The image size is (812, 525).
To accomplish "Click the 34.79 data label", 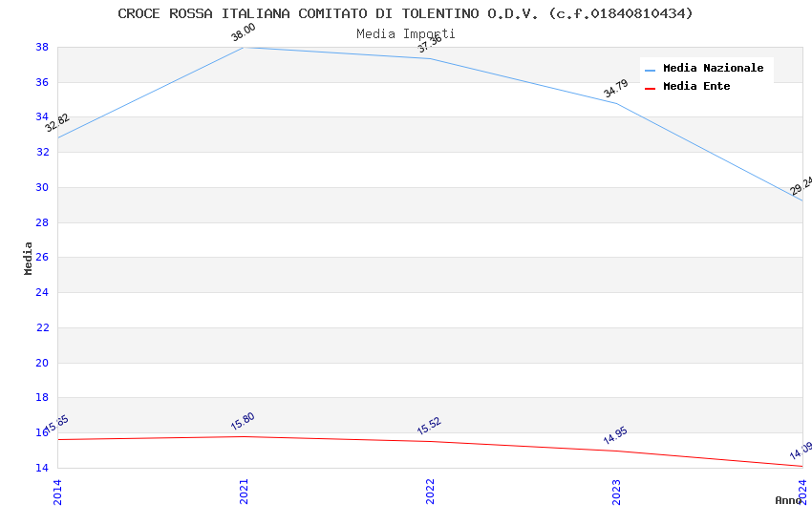I will (616, 89).
